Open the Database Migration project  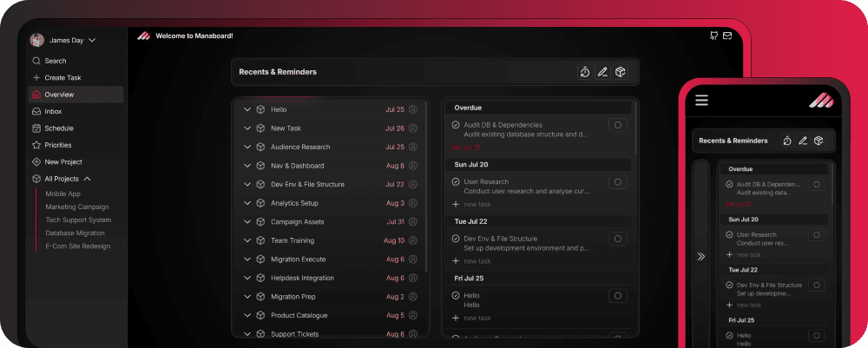click(x=75, y=233)
